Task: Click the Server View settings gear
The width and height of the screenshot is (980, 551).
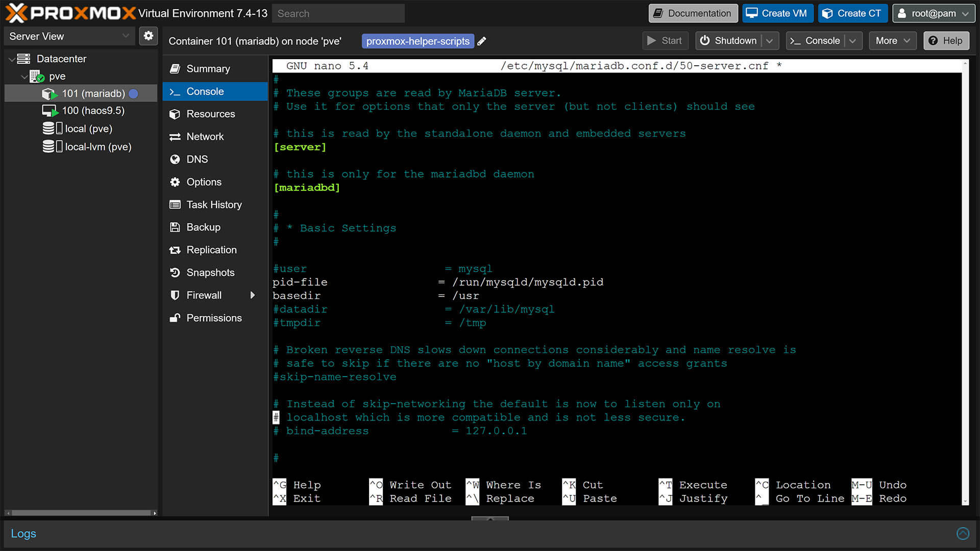Action: click(x=149, y=36)
